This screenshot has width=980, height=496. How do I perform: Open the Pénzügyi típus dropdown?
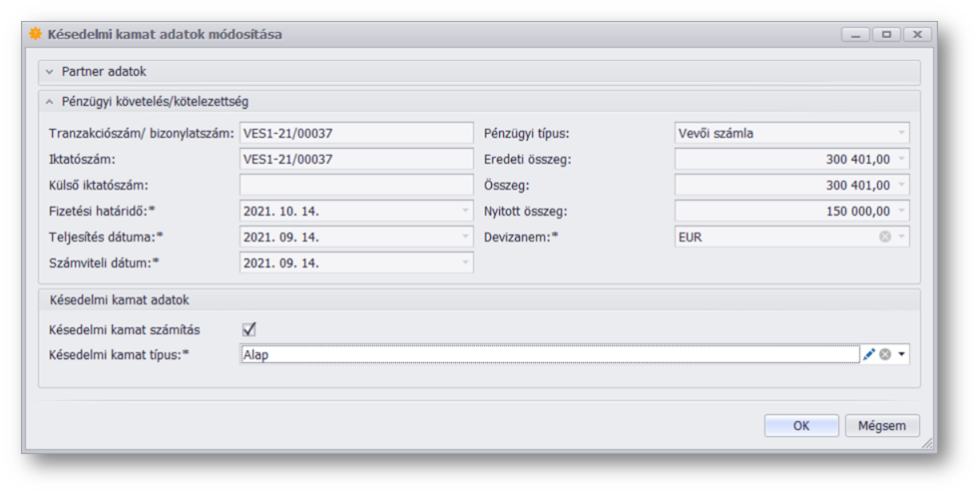(901, 134)
